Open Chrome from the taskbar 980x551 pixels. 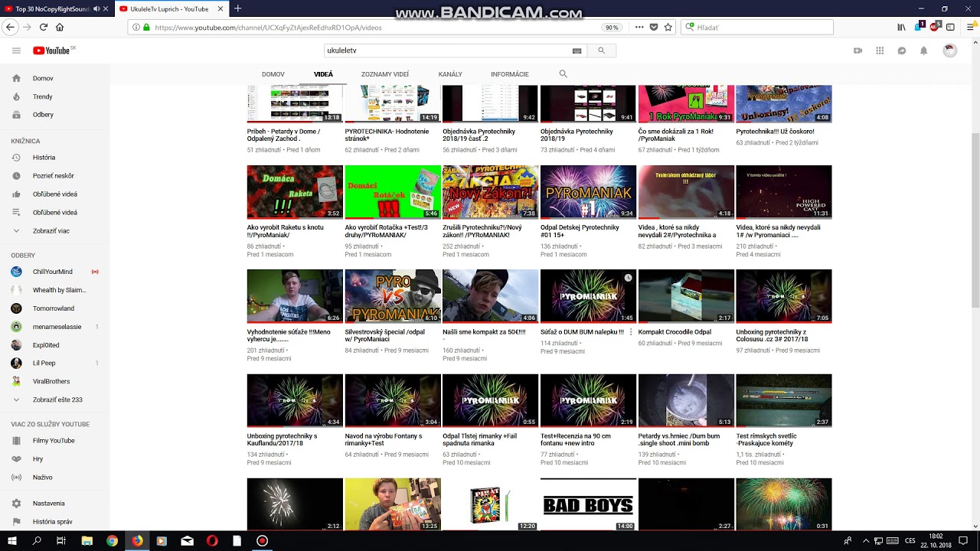(113, 540)
